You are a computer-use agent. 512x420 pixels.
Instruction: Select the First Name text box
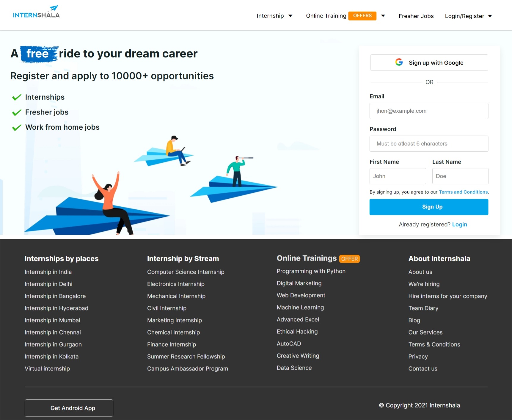pos(398,176)
